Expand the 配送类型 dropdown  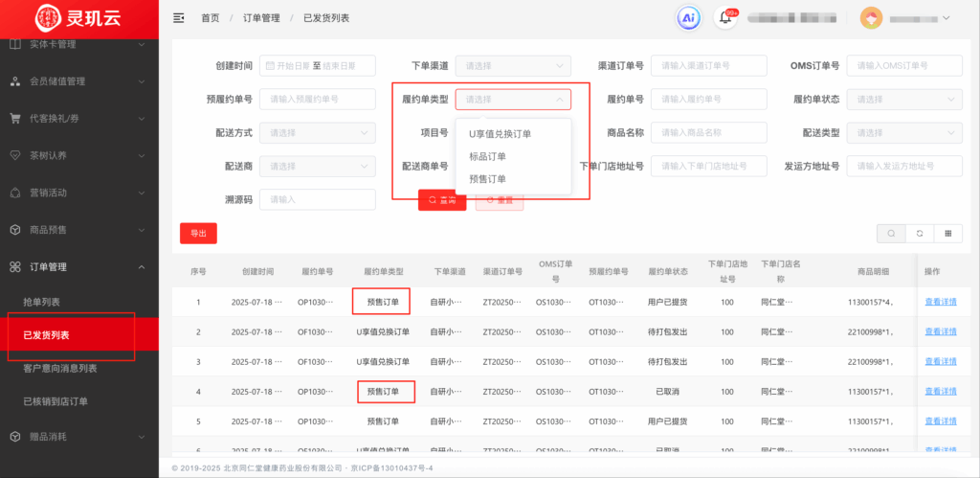904,133
